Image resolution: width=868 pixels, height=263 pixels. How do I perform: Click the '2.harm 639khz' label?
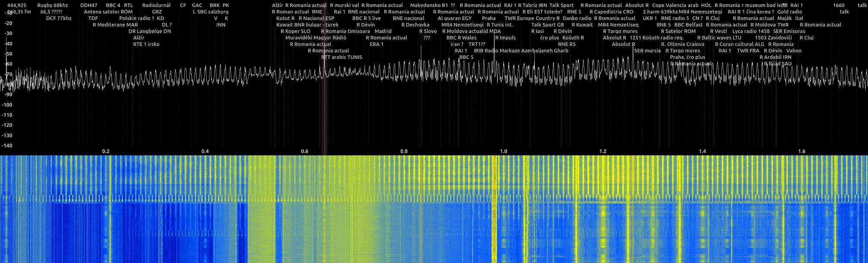click(660, 12)
